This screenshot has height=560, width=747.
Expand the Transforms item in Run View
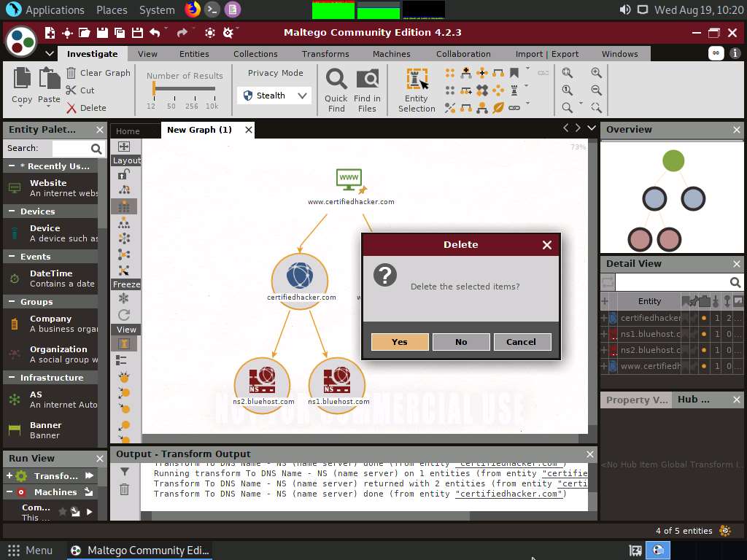click(9, 475)
